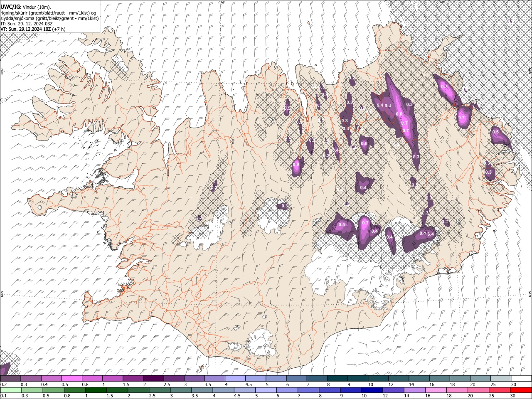Pick the medium green 0.8 swatch in the rain legend
The width and height of the screenshot is (532, 399).
[74, 390]
